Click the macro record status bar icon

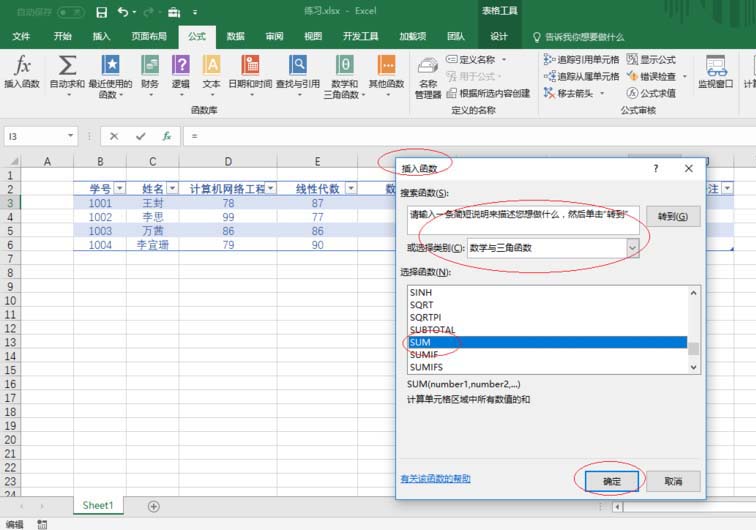click(x=42, y=524)
